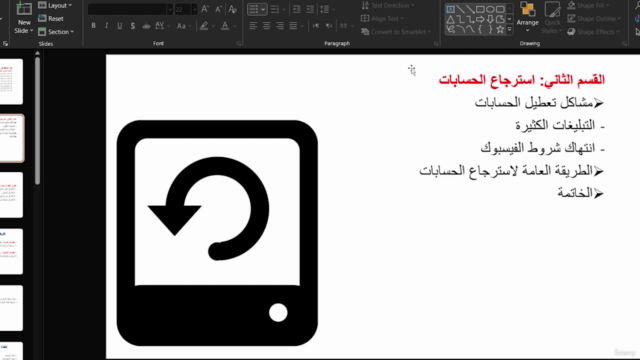Viewport: 640px width, 360px height.
Task: Open the Arrange menu
Action: tap(527, 18)
